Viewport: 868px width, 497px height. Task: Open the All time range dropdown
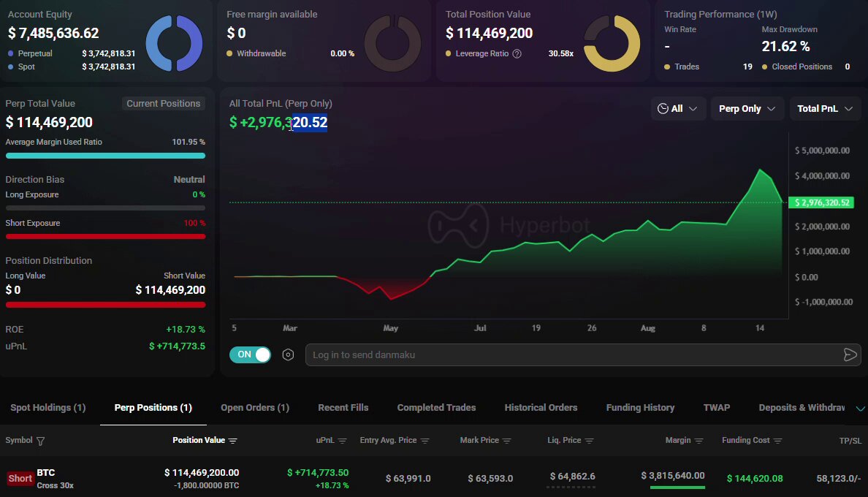click(x=677, y=108)
